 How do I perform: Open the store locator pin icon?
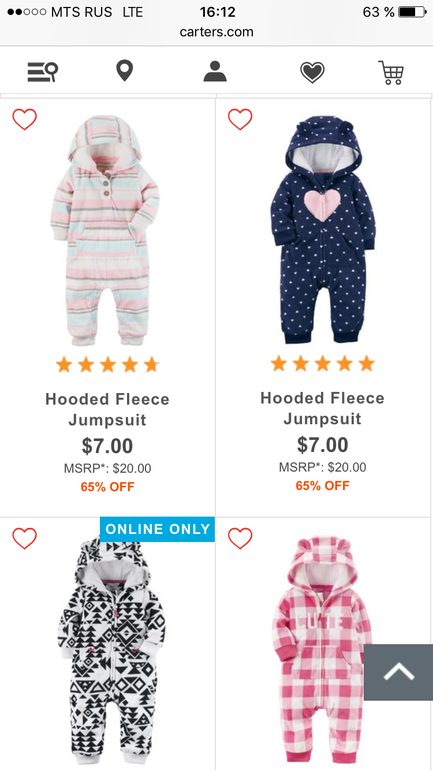125,71
